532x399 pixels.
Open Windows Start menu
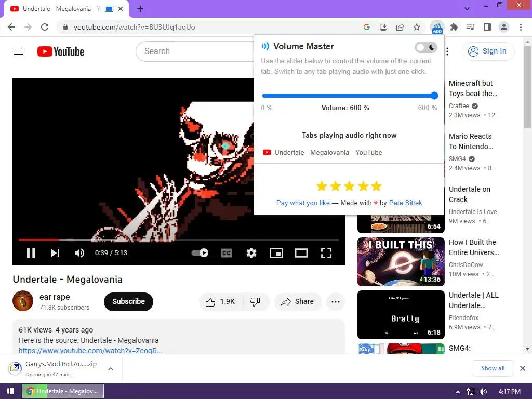(x=10, y=391)
